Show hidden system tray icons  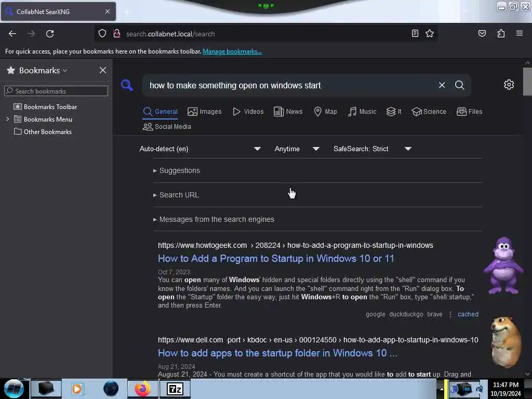tap(442, 389)
